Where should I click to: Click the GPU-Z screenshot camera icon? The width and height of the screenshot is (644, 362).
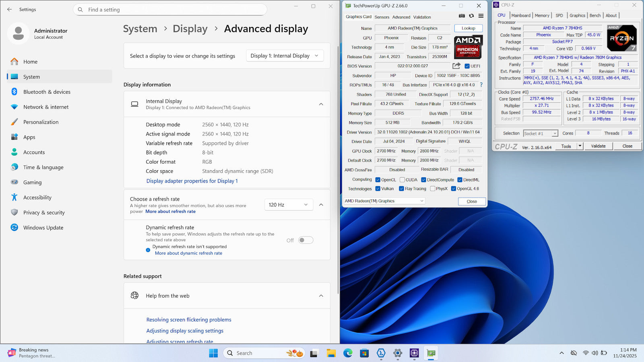(x=462, y=16)
